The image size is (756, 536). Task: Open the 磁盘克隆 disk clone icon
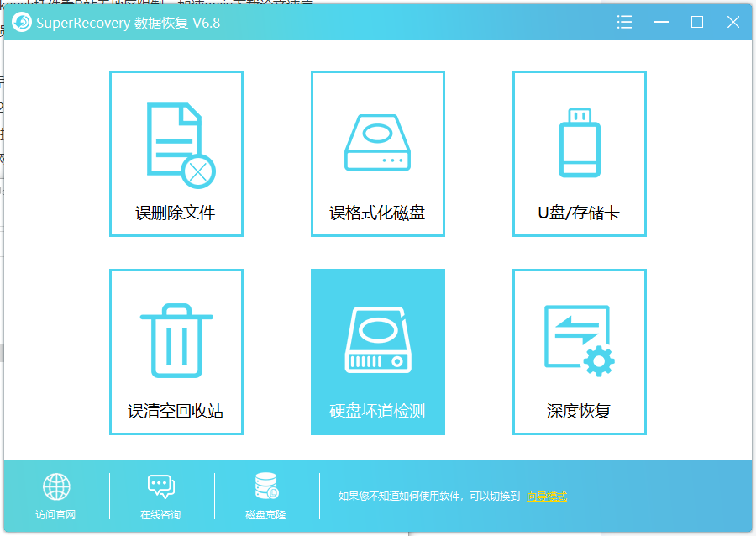pos(266,486)
